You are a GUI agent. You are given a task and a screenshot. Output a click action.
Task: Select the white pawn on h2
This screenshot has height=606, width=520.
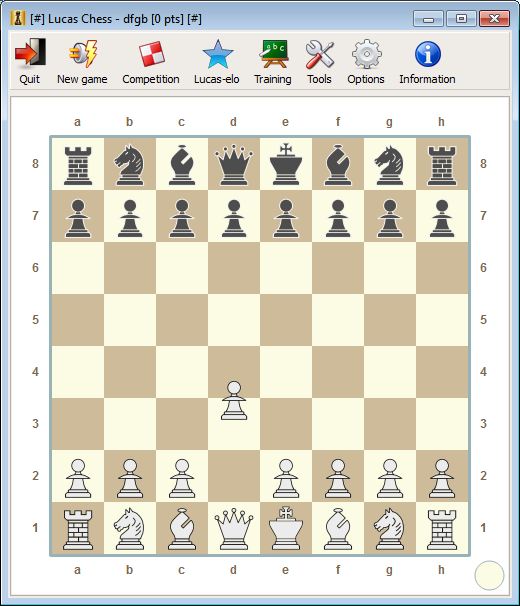[442, 478]
